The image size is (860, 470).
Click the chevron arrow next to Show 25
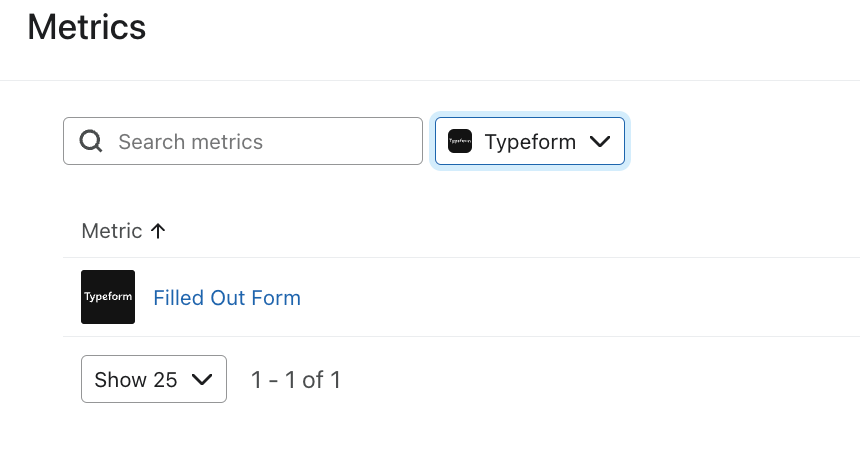coord(201,380)
